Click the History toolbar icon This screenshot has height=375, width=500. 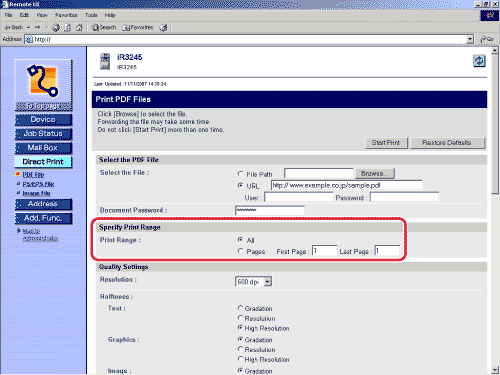[163, 28]
